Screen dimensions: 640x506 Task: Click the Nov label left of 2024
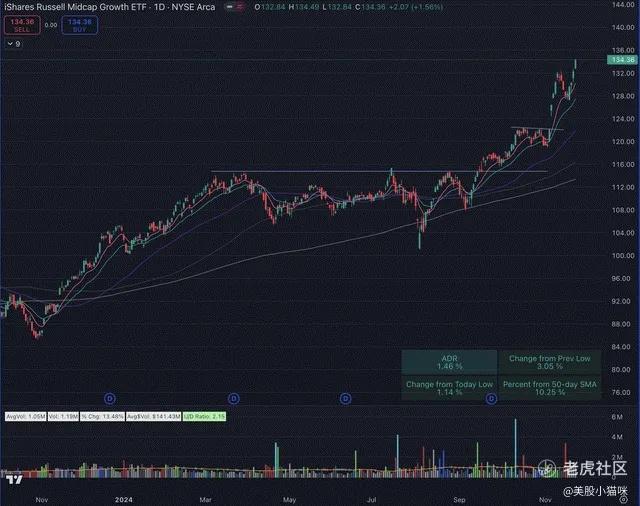(42, 500)
